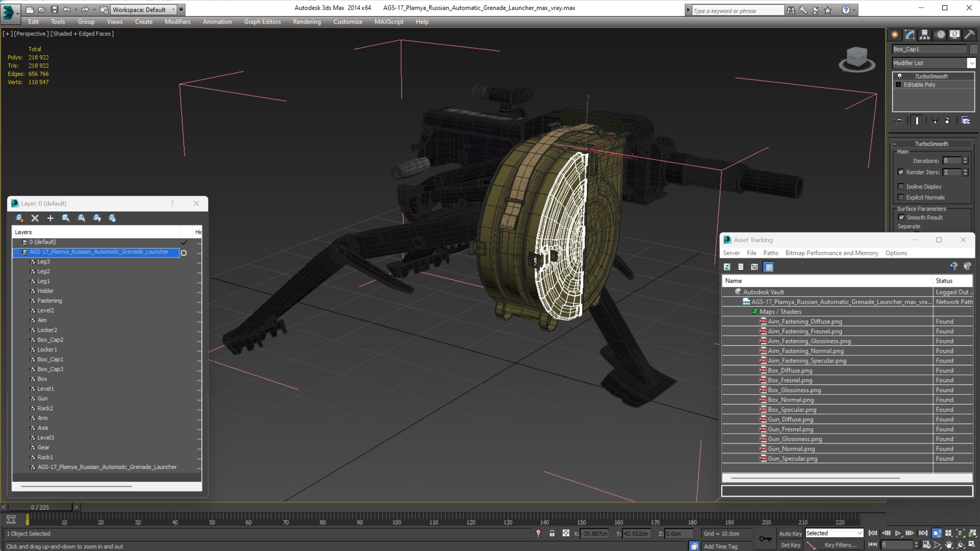
Task: Open the Display command panel tab
Action: point(955,35)
